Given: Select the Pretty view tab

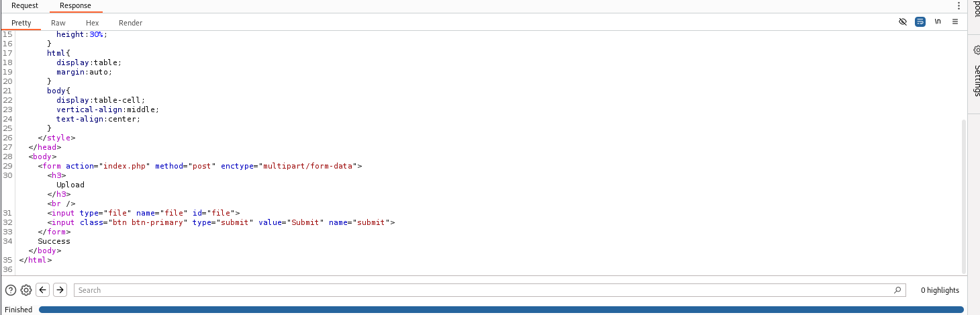Looking at the screenshot, I should click(21, 23).
